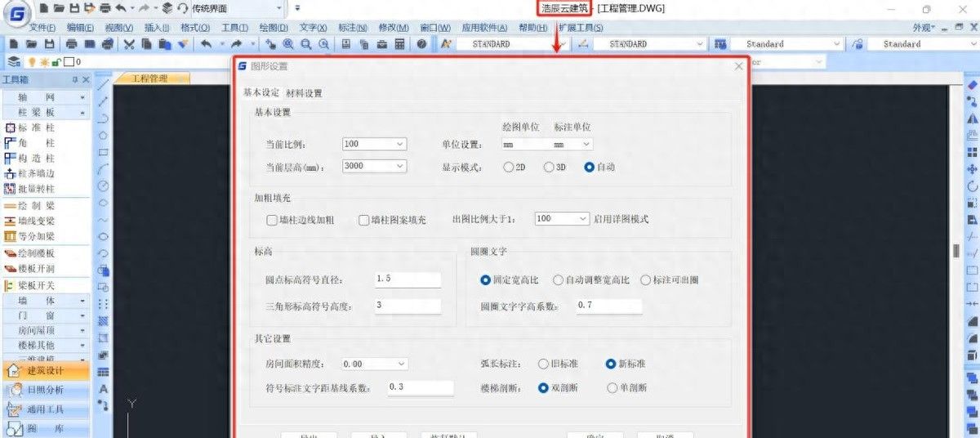980x438 pixels.
Task: Open the 文件(F) menu
Action: [42, 27]
